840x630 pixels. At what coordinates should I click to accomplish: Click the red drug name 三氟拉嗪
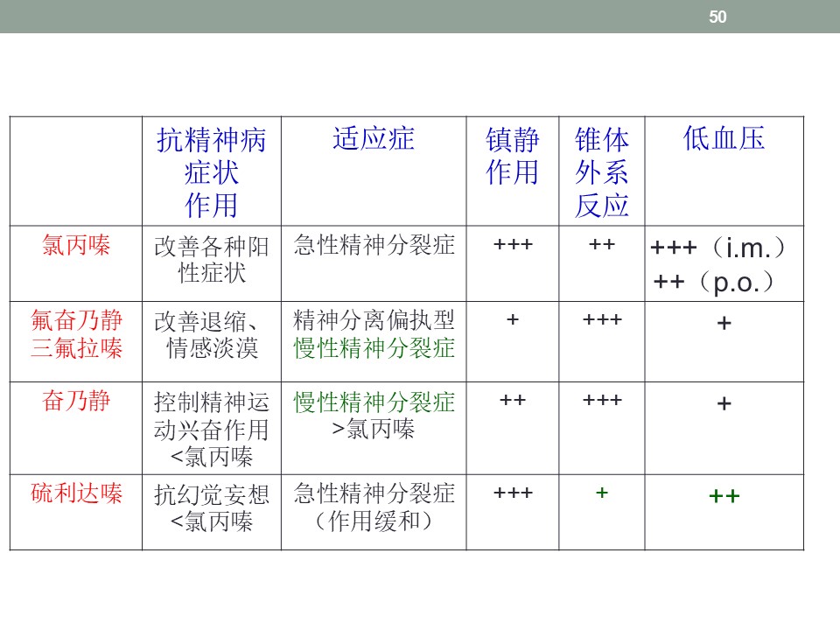point(76,348)
